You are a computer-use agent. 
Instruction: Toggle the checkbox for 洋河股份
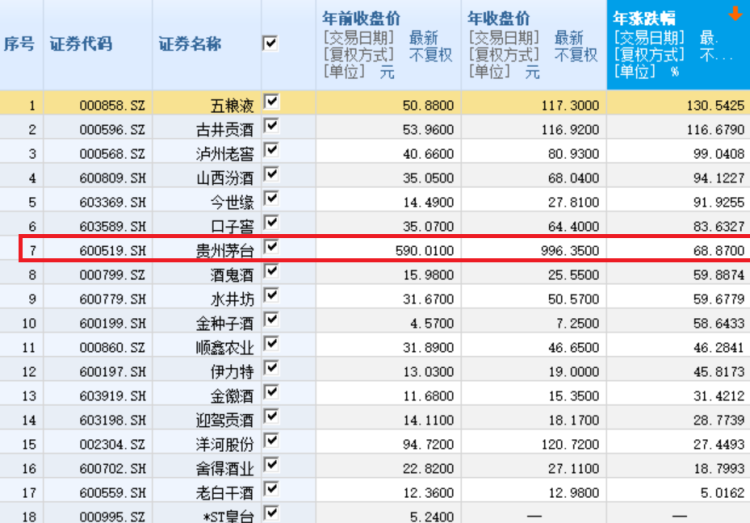[x=271, y=441]
